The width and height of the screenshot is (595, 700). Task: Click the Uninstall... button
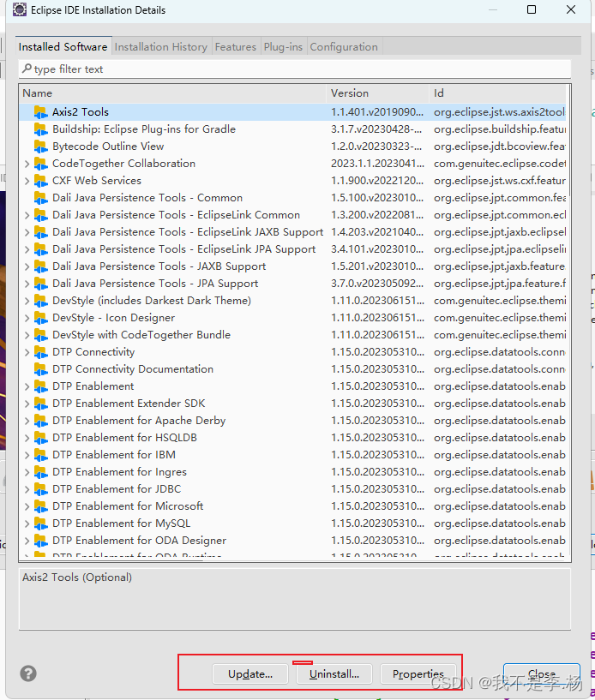334,673
